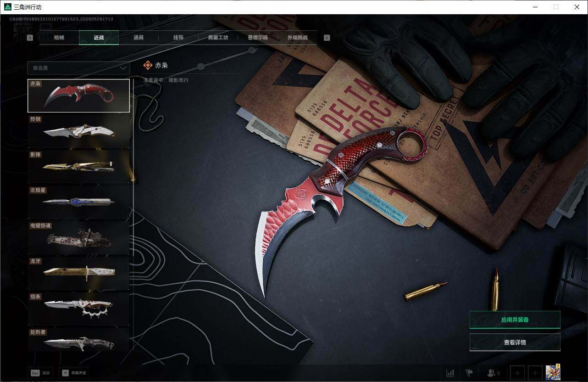The image size is (588, 382).
Task: Open 查看详情 view details
Action: (x=515, y=342)
